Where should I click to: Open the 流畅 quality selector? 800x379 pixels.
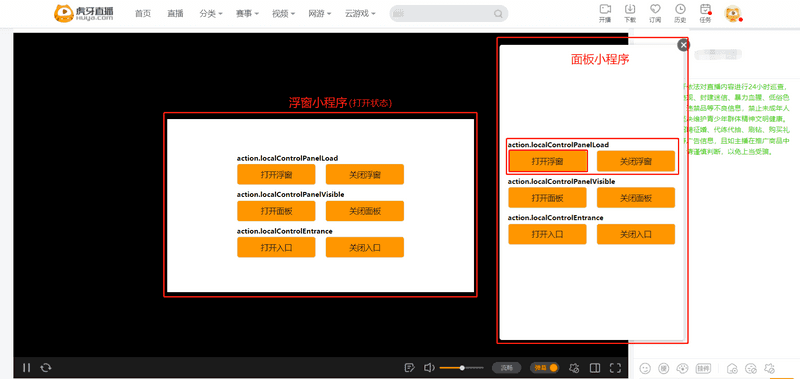pos(506,367)
